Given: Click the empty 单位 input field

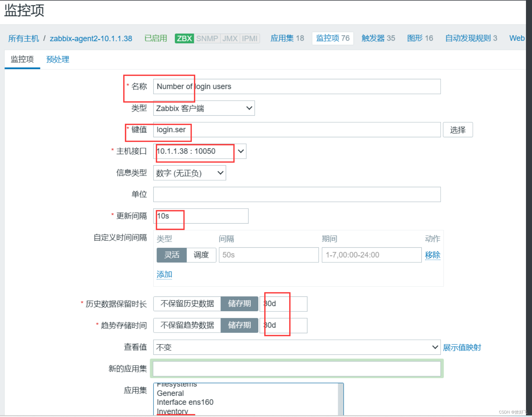Looking at the screenshot, I should pyautogui.click(x=297, y=194).
